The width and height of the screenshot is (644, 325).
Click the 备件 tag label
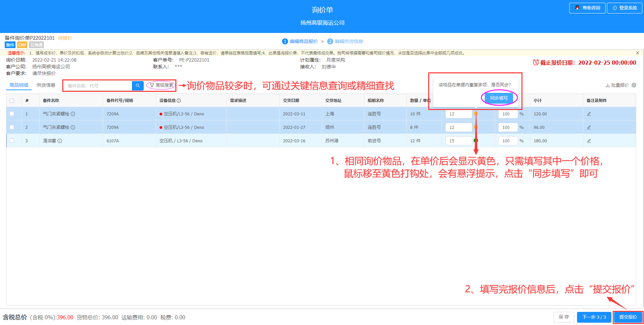click(x=10, y=45)
